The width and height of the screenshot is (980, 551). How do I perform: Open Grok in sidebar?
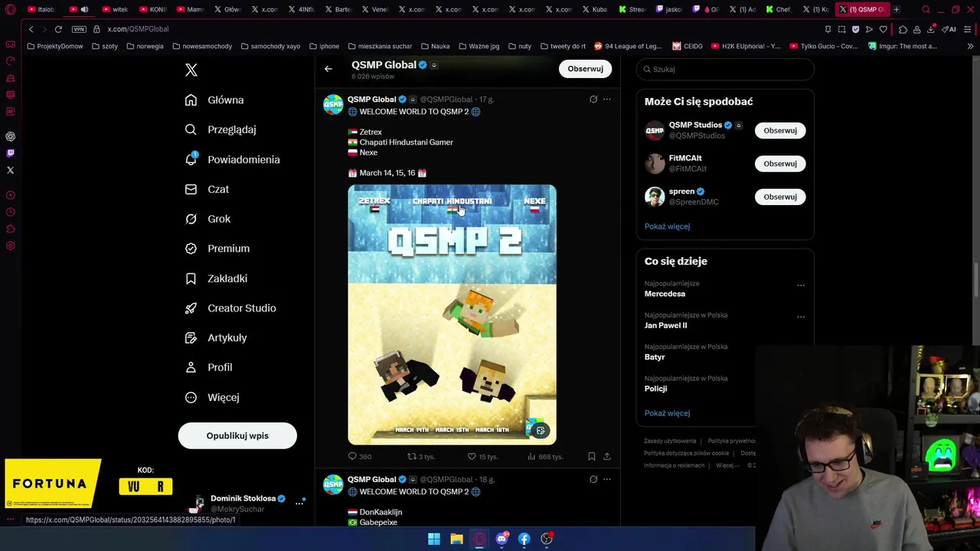point(208,219)
